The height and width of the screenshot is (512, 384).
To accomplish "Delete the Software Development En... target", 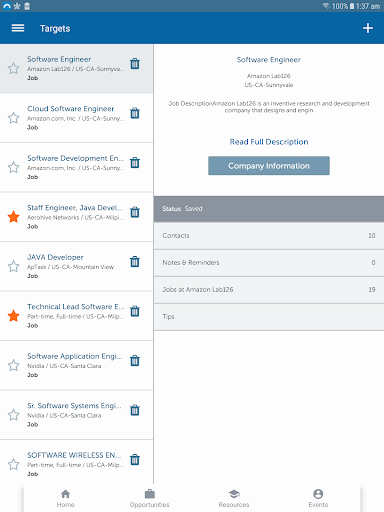I will (135, 162).
